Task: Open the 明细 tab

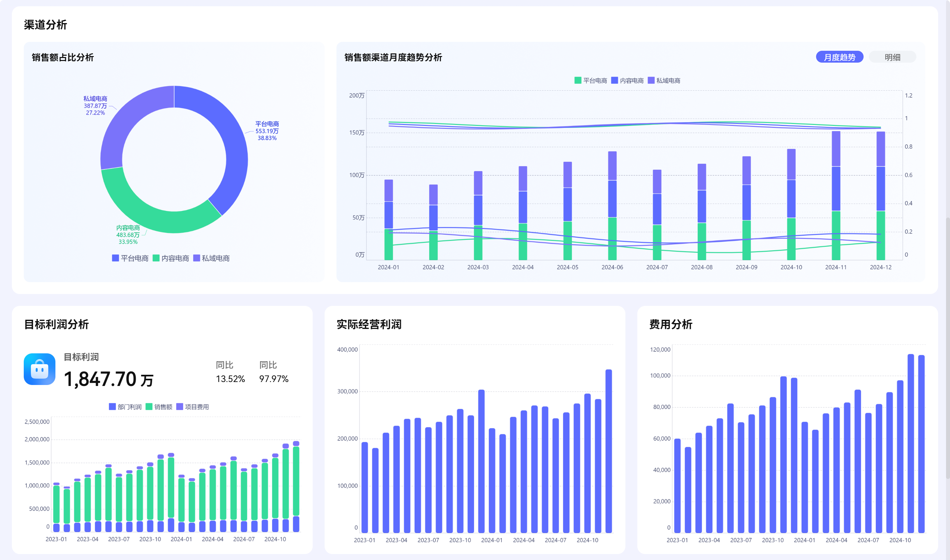Action: tap(892, 57)
